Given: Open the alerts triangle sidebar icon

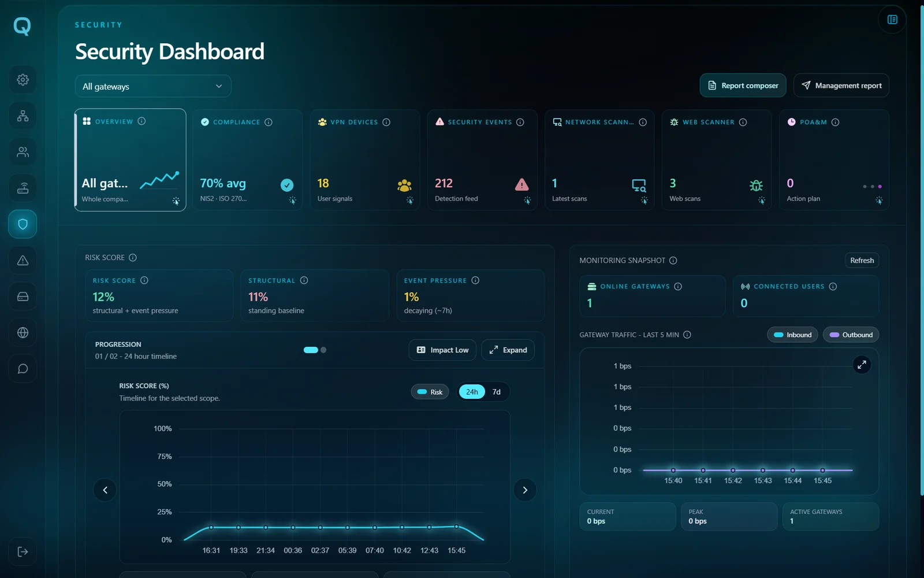Looking at the screenshot, I should click(x=23, y=260).
